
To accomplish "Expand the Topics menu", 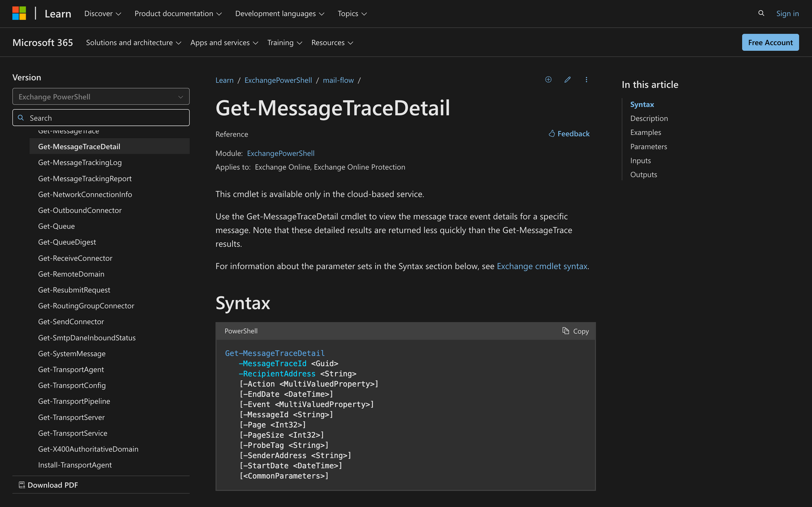I will (352, 14).
